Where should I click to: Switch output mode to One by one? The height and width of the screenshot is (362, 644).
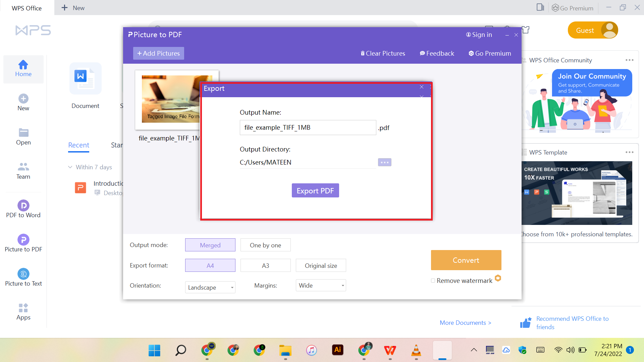(x=265, y=245)
